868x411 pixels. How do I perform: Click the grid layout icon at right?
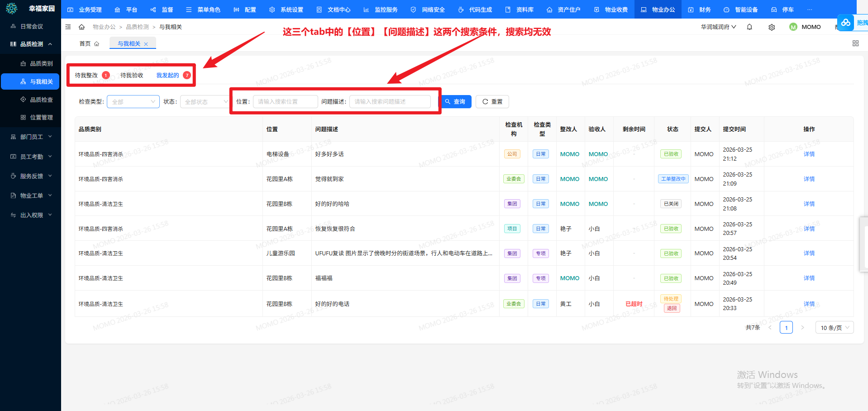click(x=855, y=43)
